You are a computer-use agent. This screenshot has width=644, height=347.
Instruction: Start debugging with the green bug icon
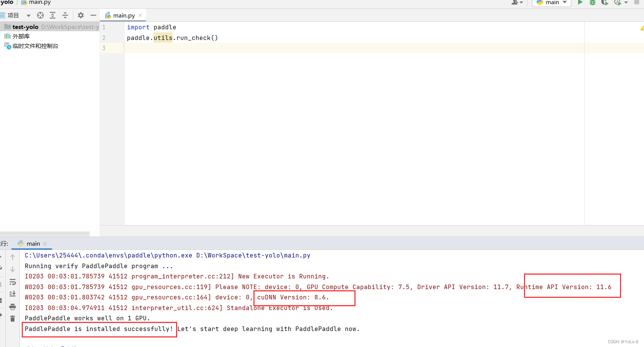tap(592, 3)
